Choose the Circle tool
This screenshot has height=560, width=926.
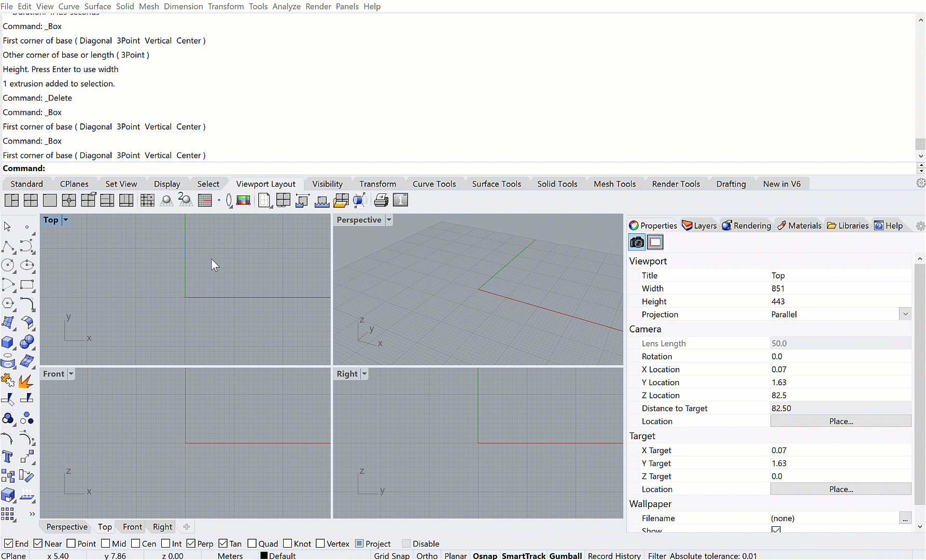coord(8,265)
